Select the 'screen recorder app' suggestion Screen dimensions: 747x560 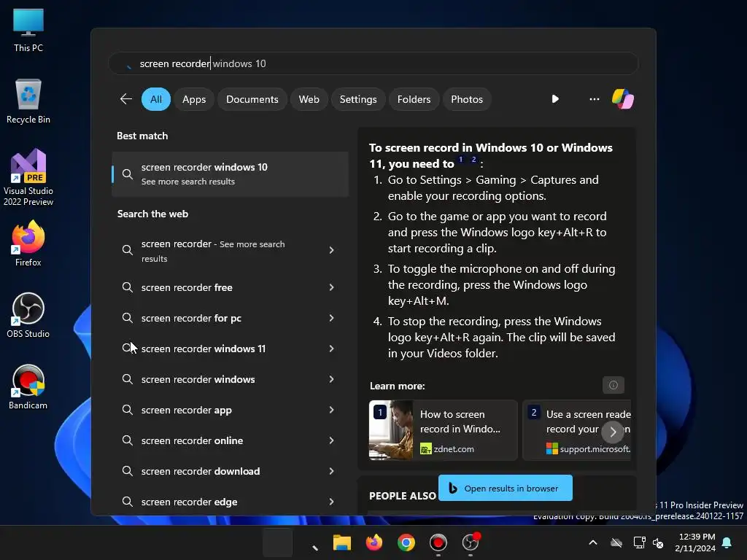pos(230,410)
